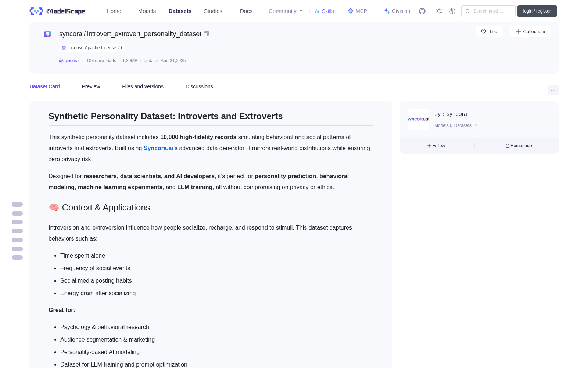Click the login / register button
Viewport: 588px width, 368px height.
pos(537,11)
